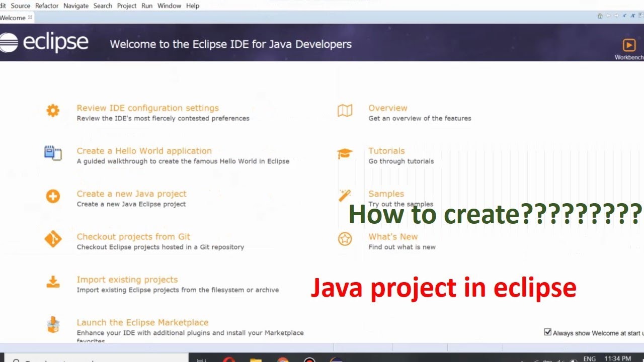Open Checkout projects from Git link
The width and height of the screenshot is (644, 362).
tap(133, 236)
